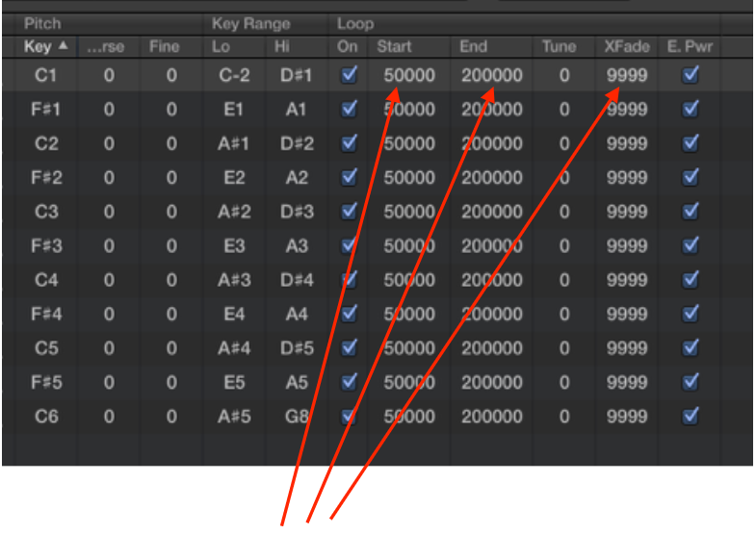This screenshot has width=756, height=534.
Task: Click the XFade 9999 value in C4 row
Action: click(x=627, y=280)
